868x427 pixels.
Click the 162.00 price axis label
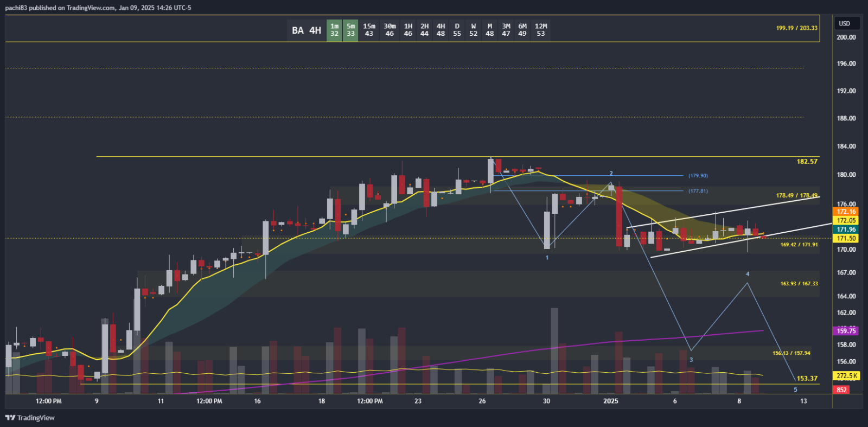tap(846, 313)
